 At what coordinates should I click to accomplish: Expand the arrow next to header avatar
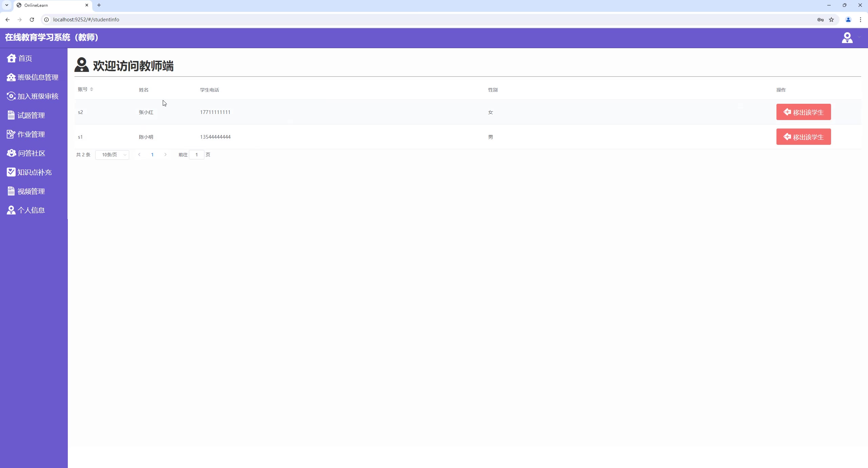click(859, 37)
